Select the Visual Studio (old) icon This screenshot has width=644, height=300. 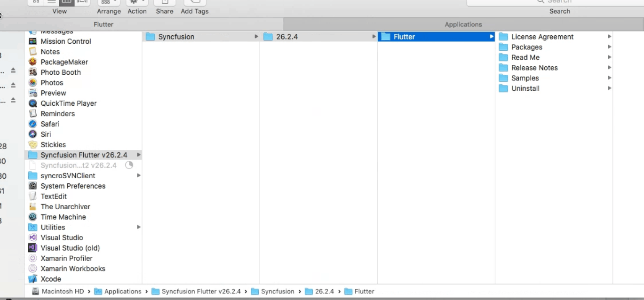(x=32, y=248)
